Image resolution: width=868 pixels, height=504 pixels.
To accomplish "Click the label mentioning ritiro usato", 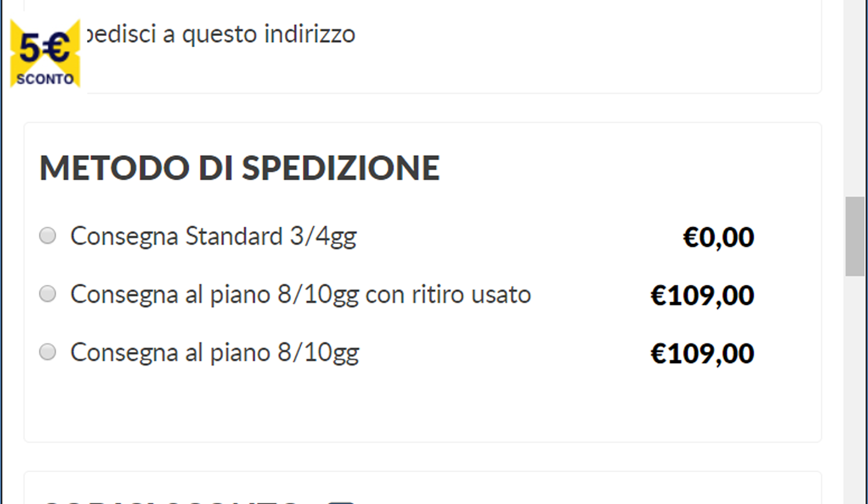I will (301, 295).
